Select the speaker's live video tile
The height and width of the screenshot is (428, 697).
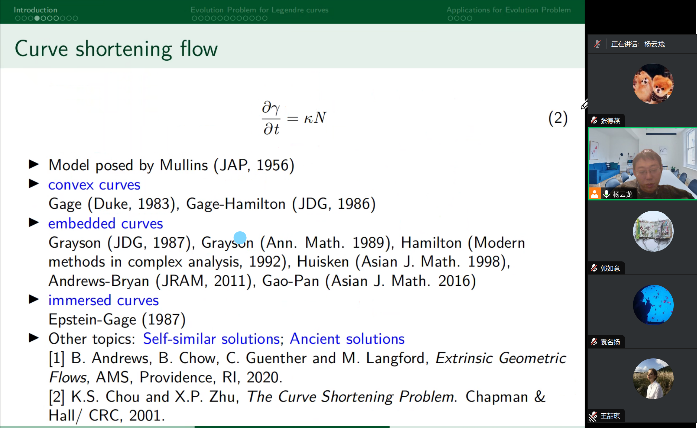(641, 163)
